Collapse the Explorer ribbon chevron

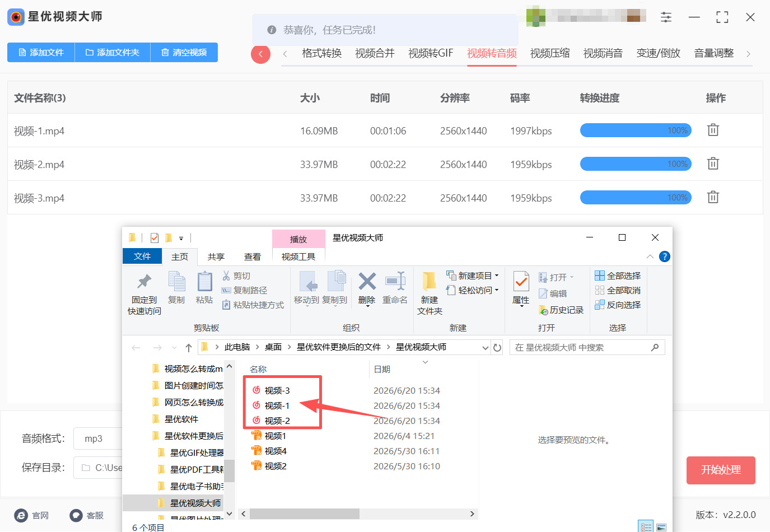pyautogui.click(x=650, y=256)
